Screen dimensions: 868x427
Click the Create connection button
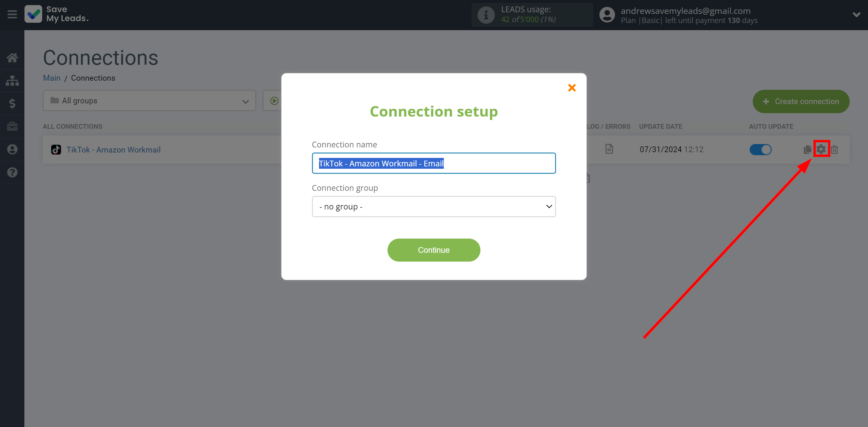(802, 101)
